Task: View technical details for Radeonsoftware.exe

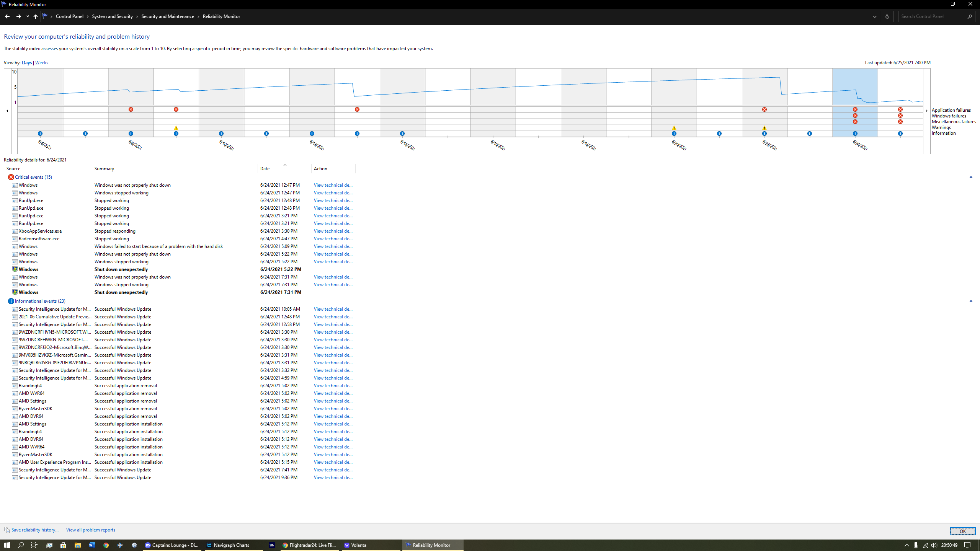Action: coord(333,239)
